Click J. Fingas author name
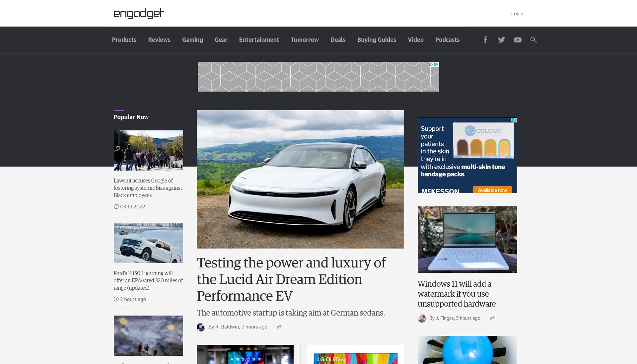637x364 pixels. point(445,318)
